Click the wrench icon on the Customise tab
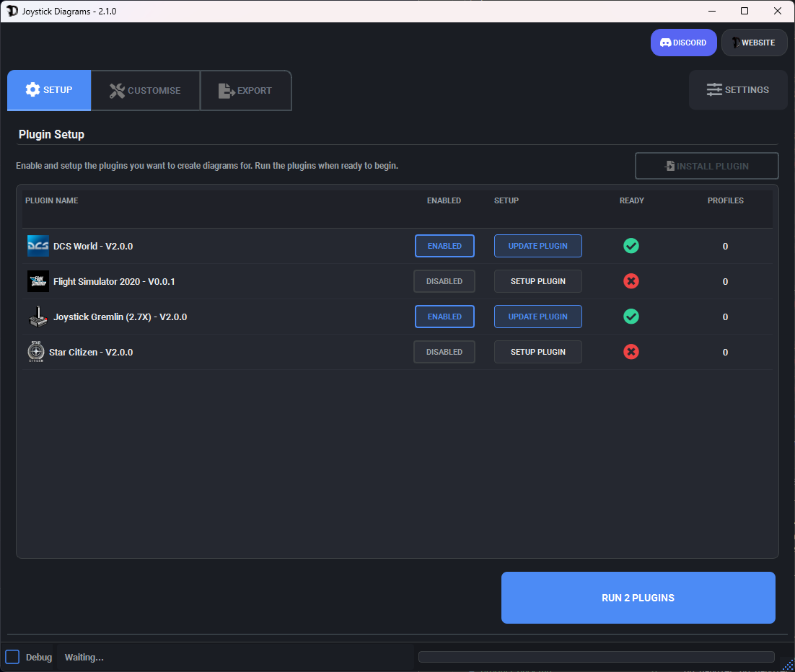 click(118, 89)
